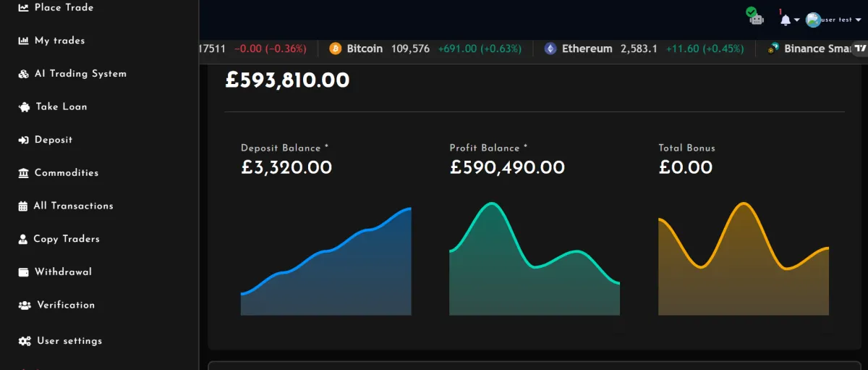Click the Copy Traders person icon

[x=23, y=239]
